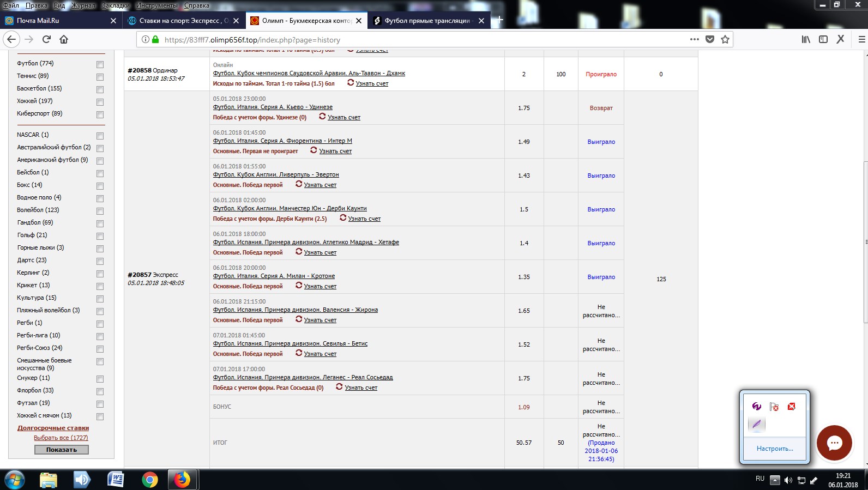Tick the Хоккей (197) checkbox

pyautogui.click(x=100, y=102)
